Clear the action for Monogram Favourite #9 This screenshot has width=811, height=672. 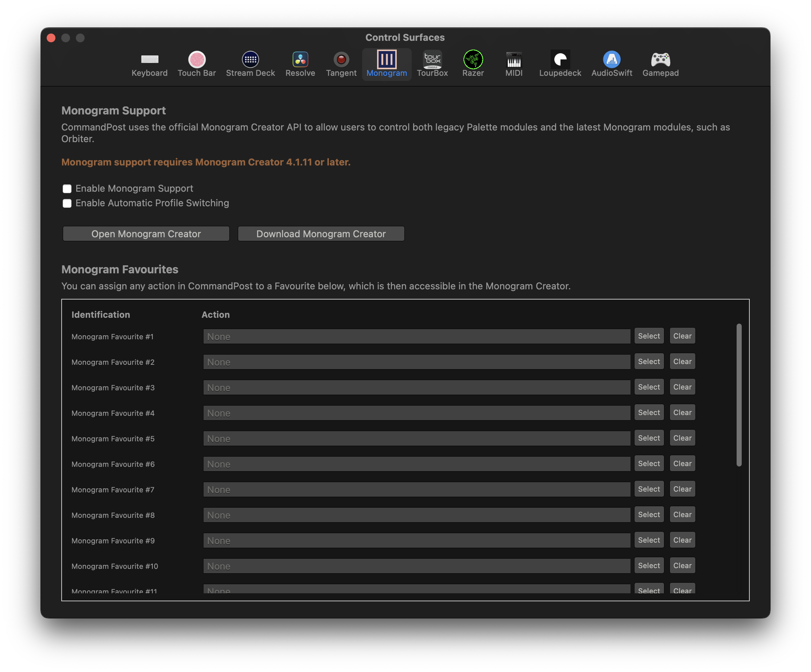(682, 540)
